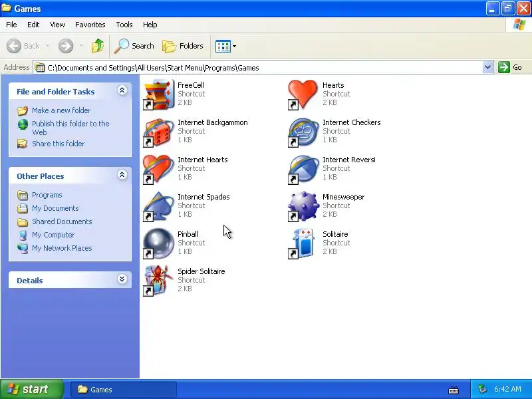This screenshot has height=399, width=532.
Task: Click inside the Address path field
Action: point(263,68)
